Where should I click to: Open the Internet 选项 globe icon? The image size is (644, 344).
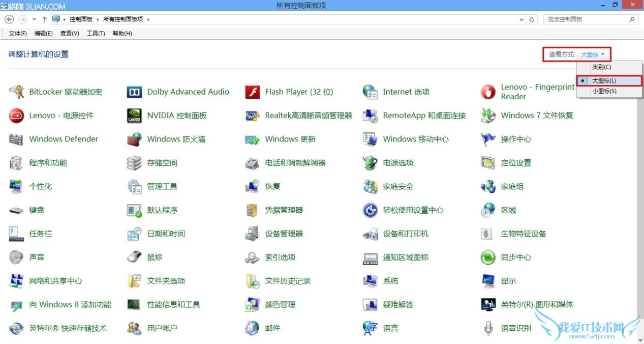[370, 92]
